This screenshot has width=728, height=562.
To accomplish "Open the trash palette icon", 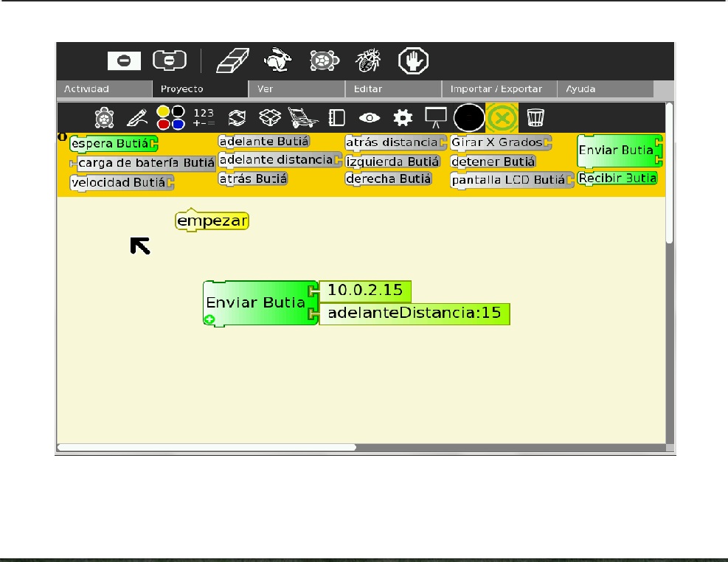I will (x=535, y=117).
